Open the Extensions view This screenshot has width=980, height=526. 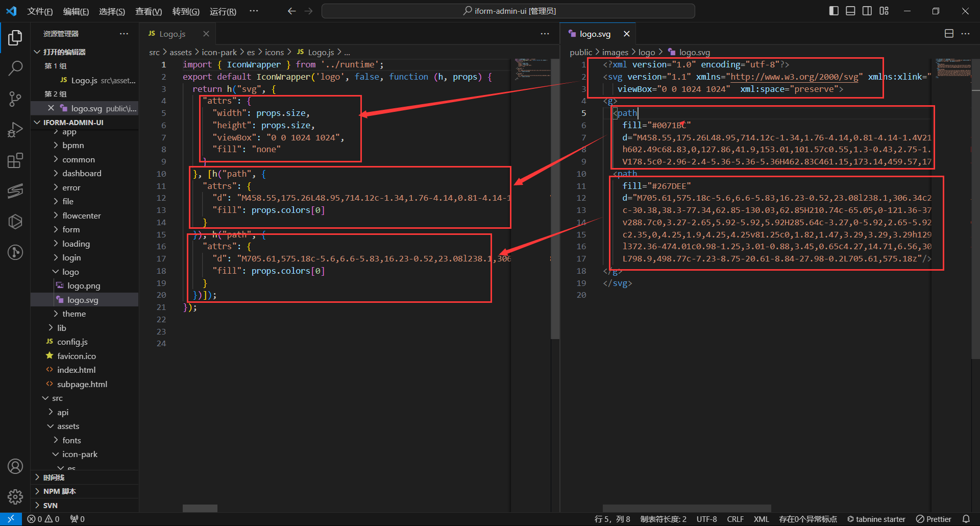pyautogui.click(x=15, y=160)
